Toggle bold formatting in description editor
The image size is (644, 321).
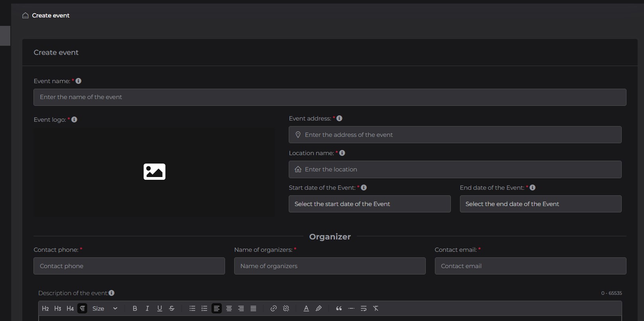pos(135,308)
